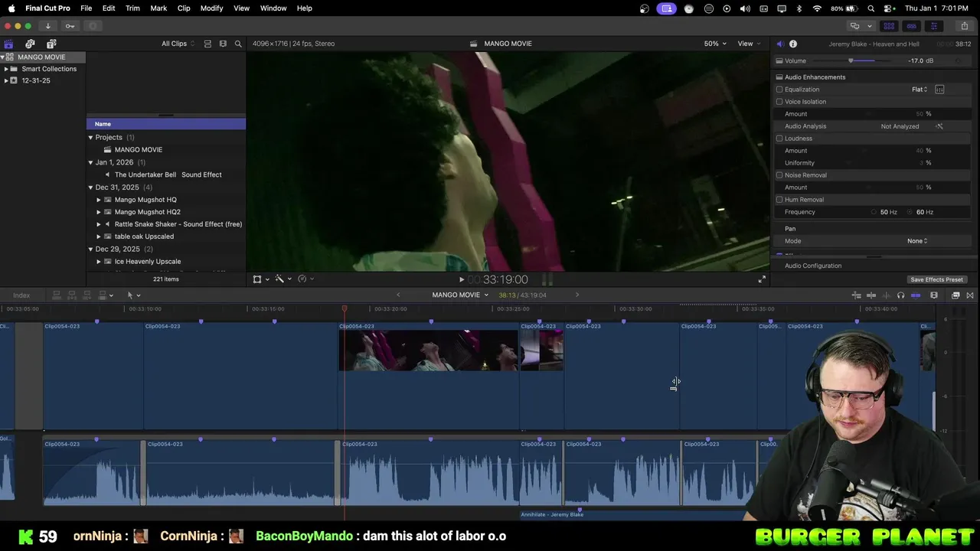The image size is (980, 551).
Task: Select the 60 Hz radio button
Action: pos(910,212)
